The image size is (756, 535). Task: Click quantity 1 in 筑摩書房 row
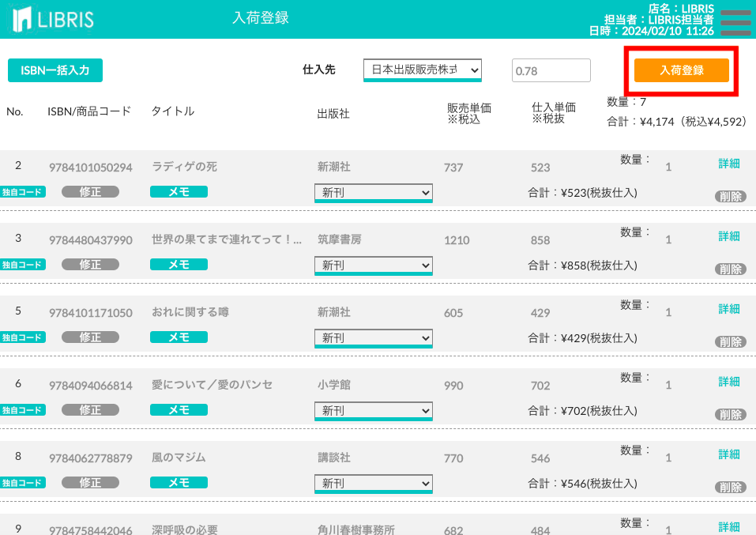(668, 239)
